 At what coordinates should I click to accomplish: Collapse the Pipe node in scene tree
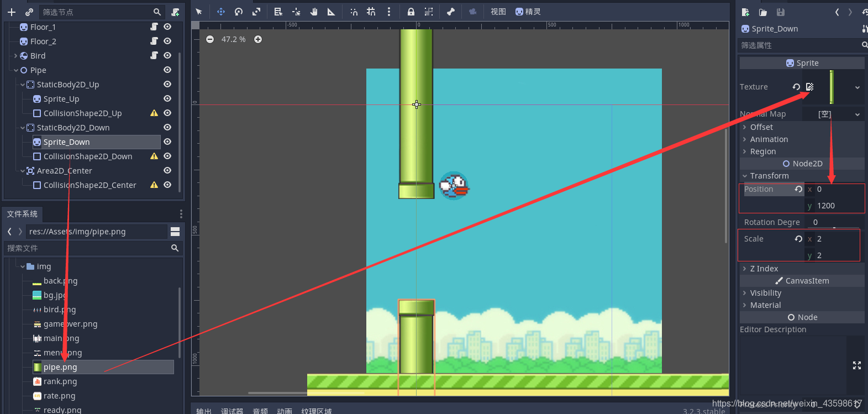(16, 70)
